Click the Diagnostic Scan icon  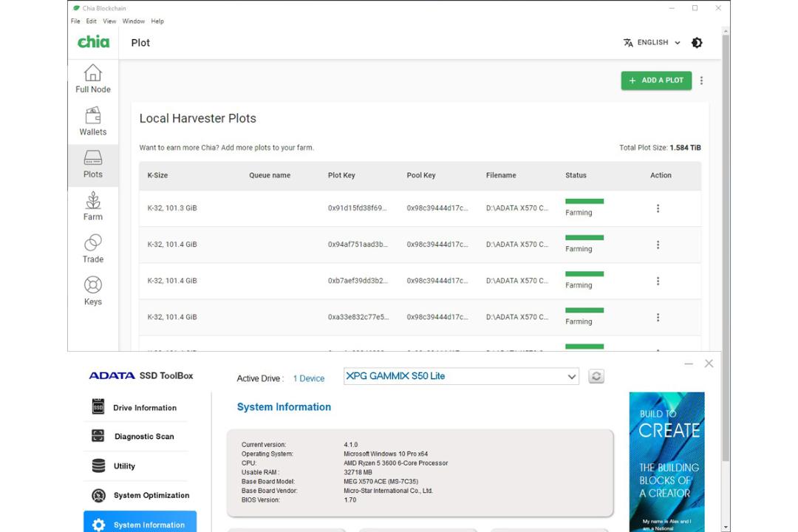tap(98, 436)
